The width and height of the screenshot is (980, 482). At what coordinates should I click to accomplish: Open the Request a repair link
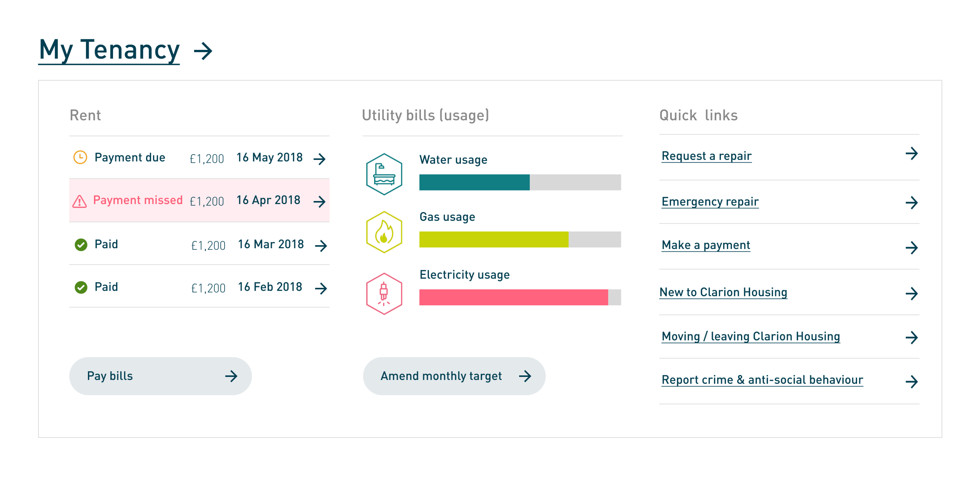pyautogui.click(x=706, y=156)
